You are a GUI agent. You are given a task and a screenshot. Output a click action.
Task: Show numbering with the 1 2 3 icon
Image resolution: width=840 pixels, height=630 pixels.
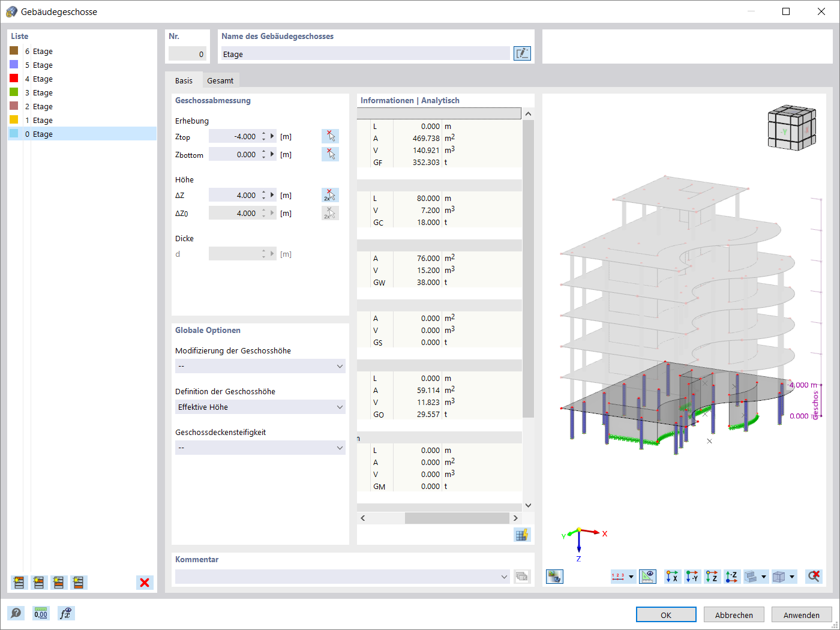coord(618,577)
